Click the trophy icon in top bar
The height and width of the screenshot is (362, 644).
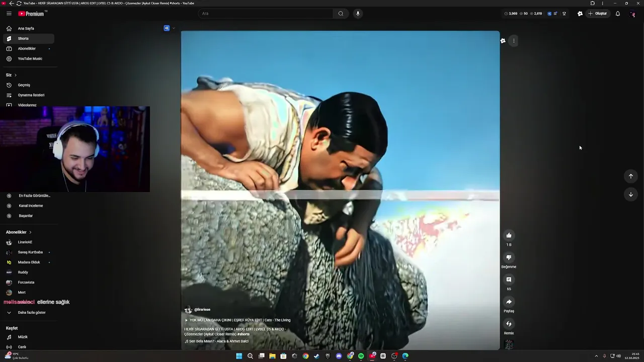[564, 14]
